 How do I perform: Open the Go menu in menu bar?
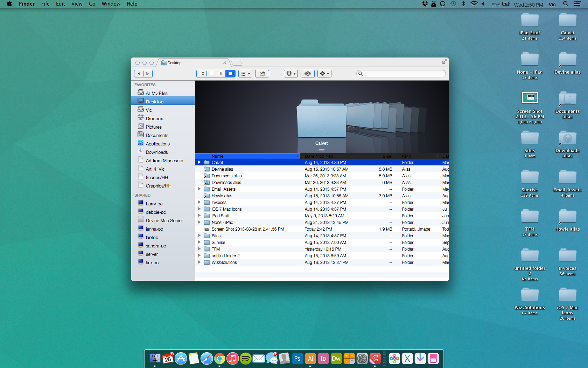point(92,4)
